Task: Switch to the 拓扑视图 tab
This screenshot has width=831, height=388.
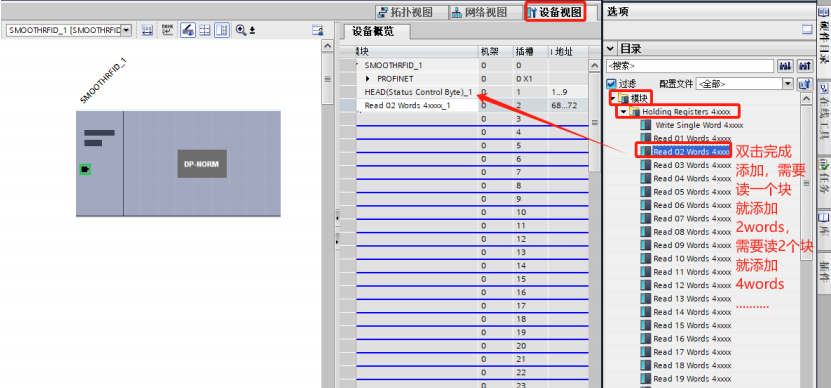Action: [411, 12]
